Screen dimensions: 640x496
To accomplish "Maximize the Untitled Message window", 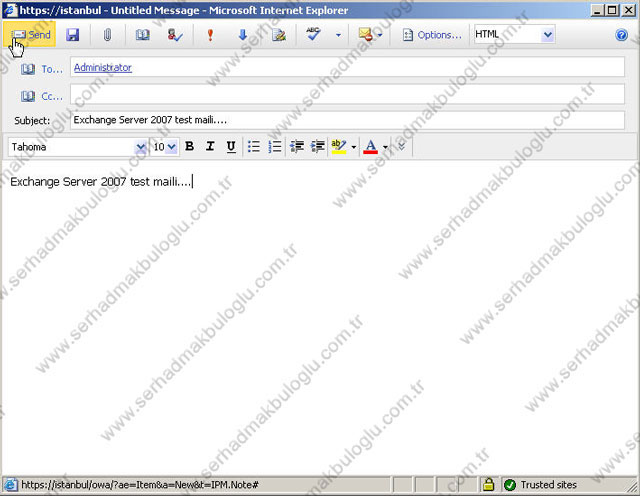I will [612, 10].
